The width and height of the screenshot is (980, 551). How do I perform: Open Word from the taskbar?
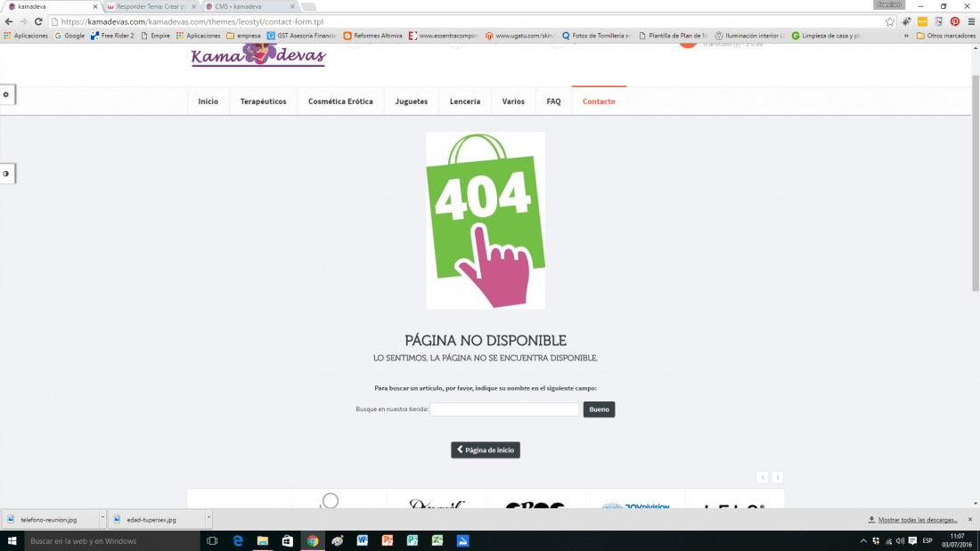click(x=363, y=541)
